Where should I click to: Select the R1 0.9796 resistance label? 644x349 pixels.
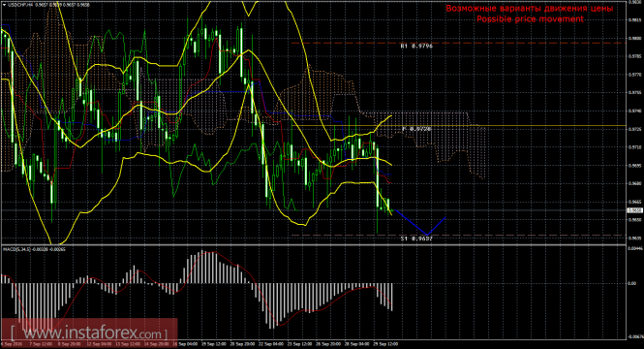click(416, 46)
